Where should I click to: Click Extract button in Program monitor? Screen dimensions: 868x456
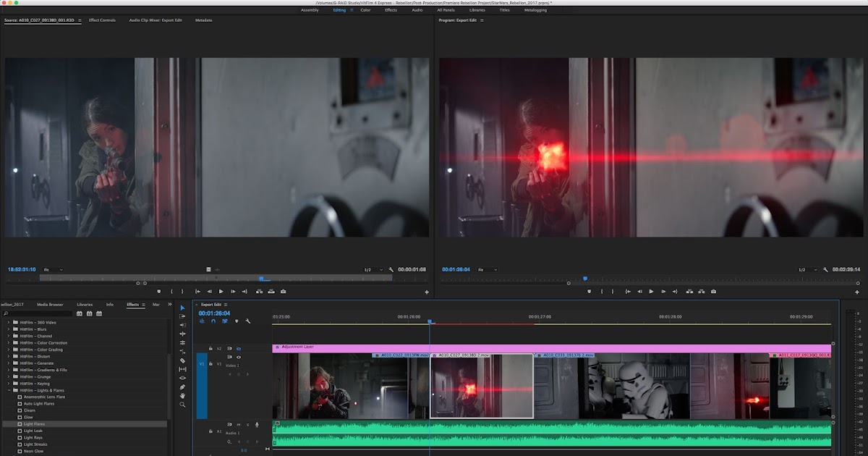(701, 292)
